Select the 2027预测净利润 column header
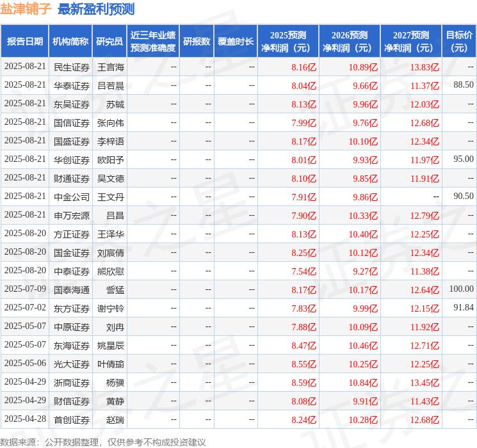 click(x=411, y=42)
